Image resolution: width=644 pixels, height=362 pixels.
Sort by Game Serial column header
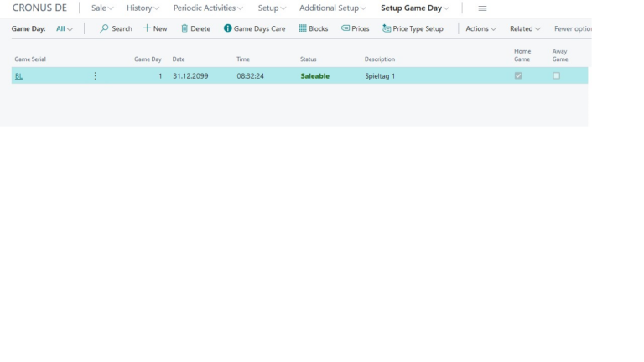30,59
